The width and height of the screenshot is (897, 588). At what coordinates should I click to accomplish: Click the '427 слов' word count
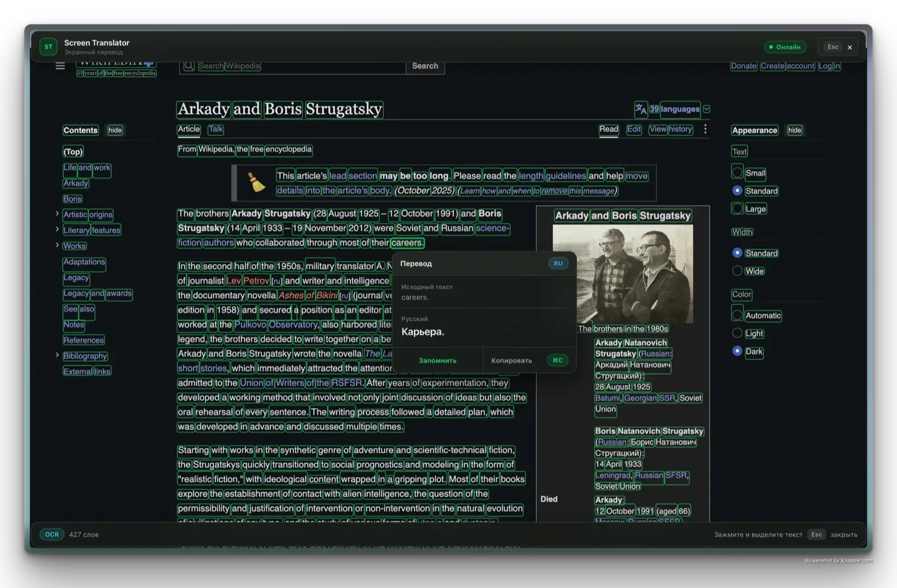tap(84, 535)
